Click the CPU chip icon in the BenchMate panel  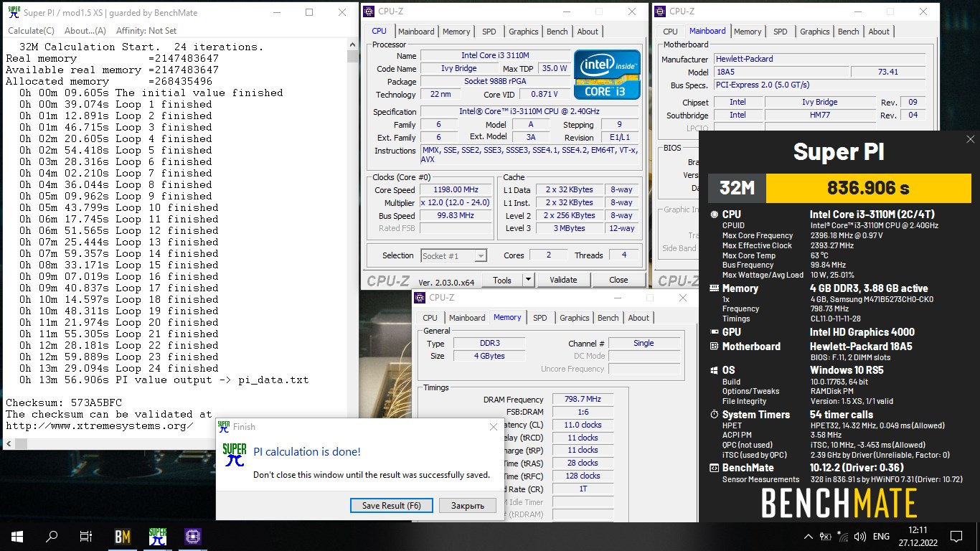(714, 215)
